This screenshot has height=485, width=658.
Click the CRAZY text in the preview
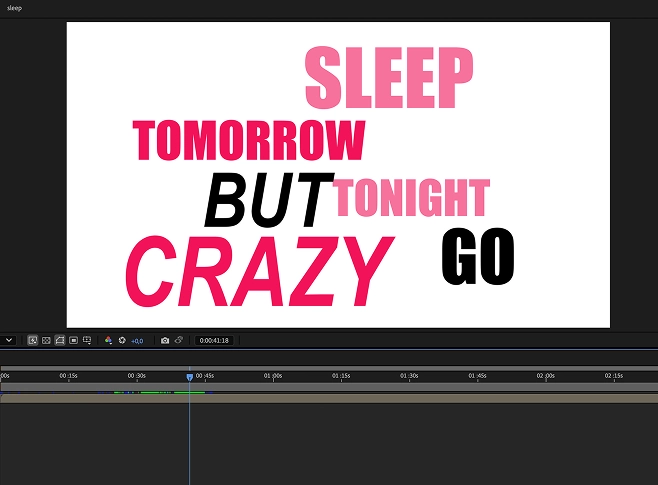coord(255,272)
